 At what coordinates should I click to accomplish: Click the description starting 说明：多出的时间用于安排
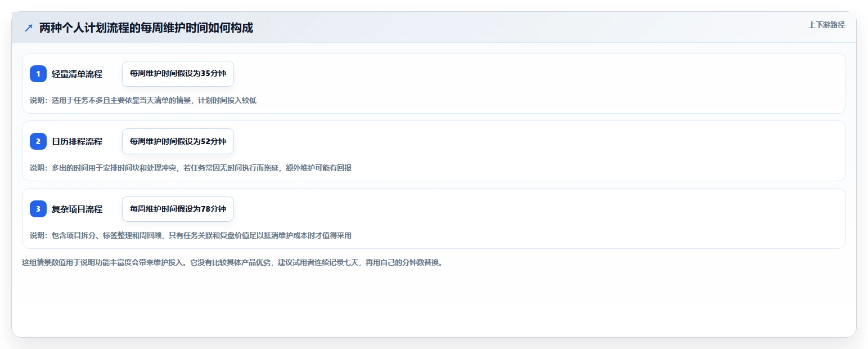(x=191, y=168)
